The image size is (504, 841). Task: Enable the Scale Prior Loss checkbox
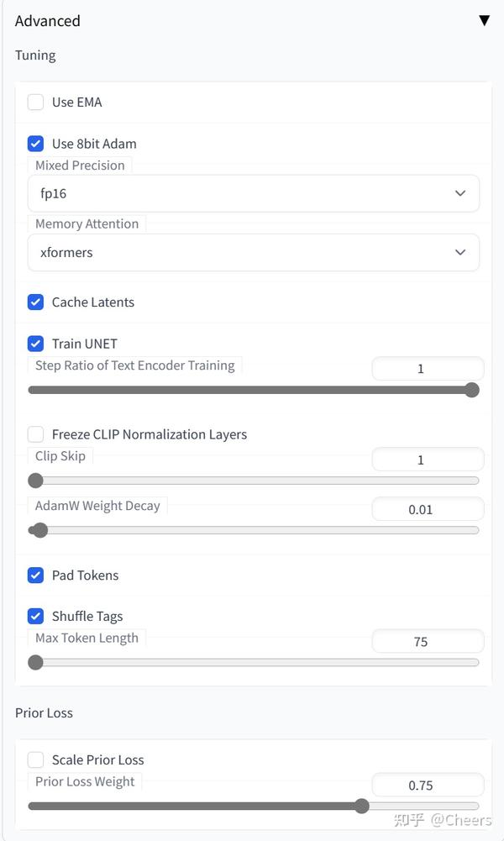[35, 760]
